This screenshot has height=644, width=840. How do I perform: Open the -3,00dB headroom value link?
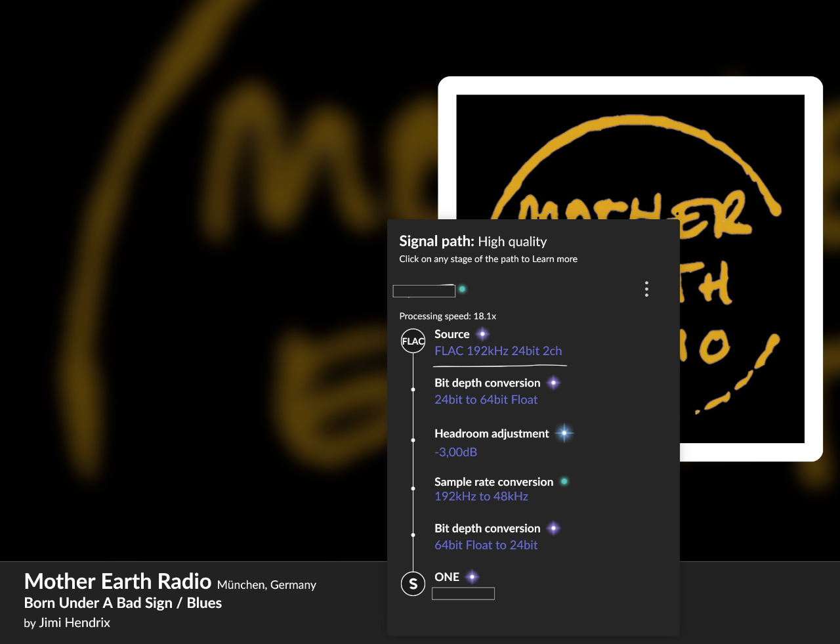click(455, 452)
